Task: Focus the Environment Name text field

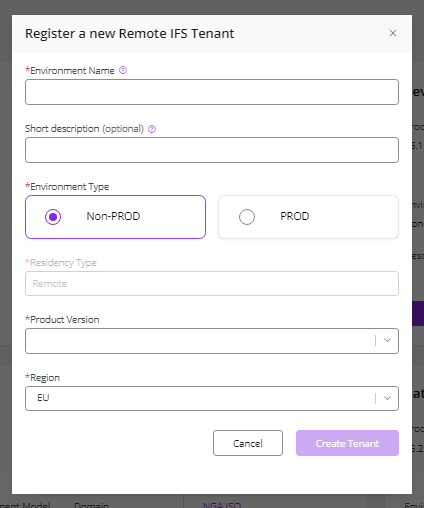Action: coord(212,92)
